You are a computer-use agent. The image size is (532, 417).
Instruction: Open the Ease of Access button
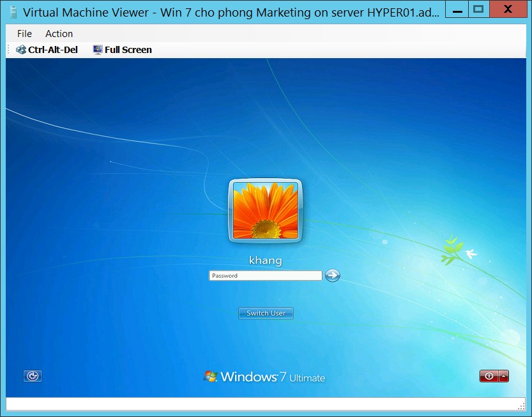coord(33,376)
